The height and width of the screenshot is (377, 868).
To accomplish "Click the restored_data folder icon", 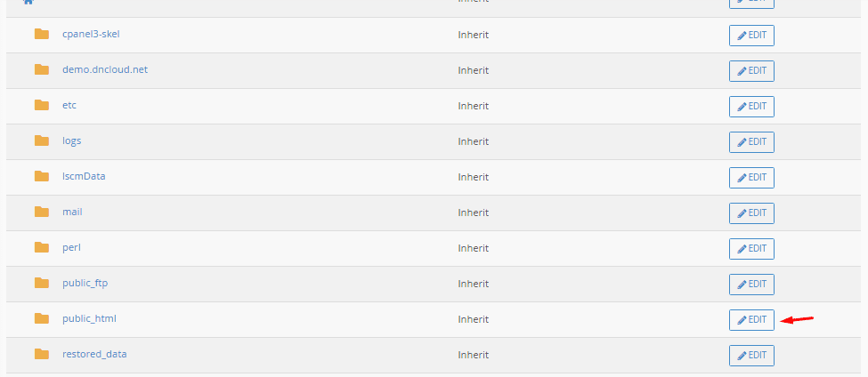I will pos(42,354).
